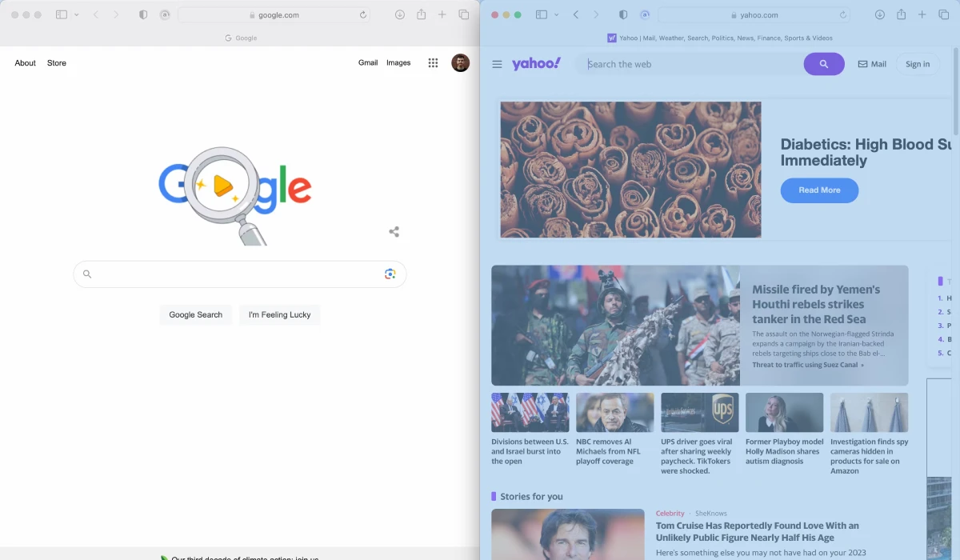The height and width of the screenshot is (560, 960).
Task: Click the Google Lens camera search icon
Action: click(x=390, y=274)
